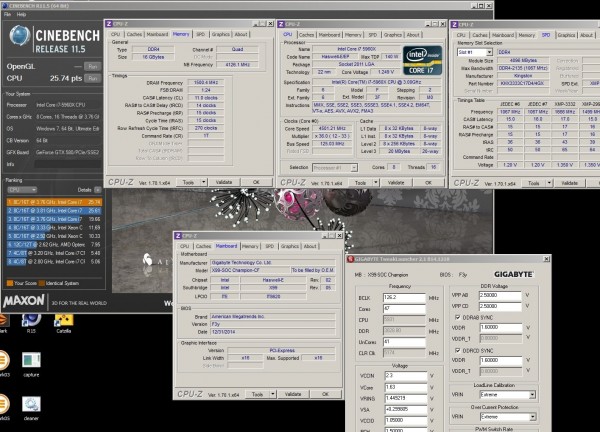Viewport: 600px width, 432px height.
Task: Click the Core ratio field
Action: [404, 308]
